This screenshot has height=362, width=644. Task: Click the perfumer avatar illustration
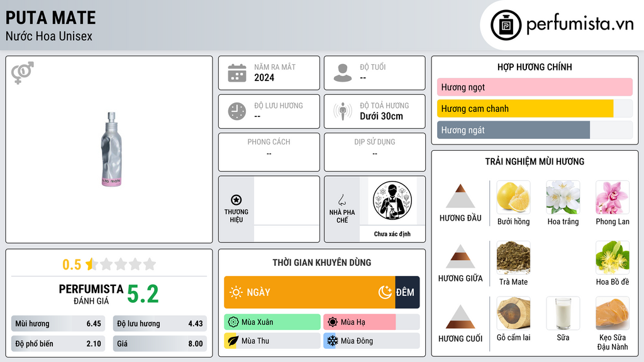(392, 200)
